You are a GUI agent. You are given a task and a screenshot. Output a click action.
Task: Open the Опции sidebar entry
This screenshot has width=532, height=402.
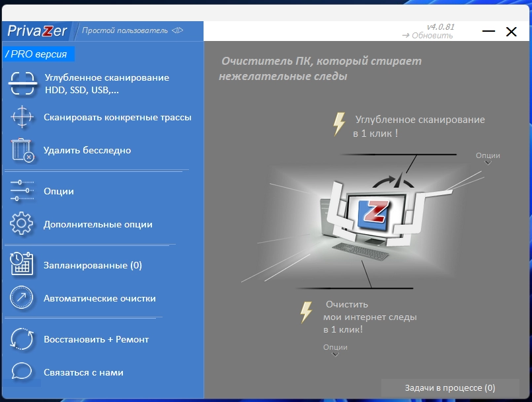click(59, 191)
